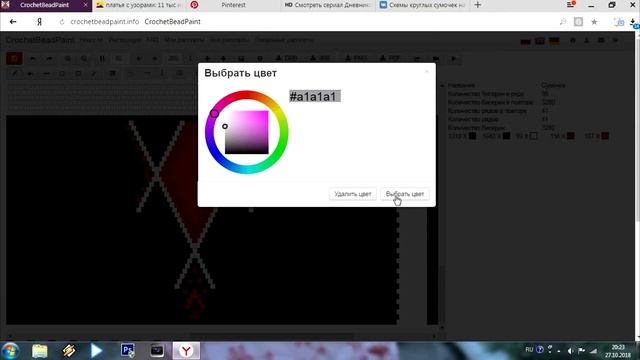Select the black 1040 X palette swatch
This screenshot has height=360, width=640.
(506, 136)
